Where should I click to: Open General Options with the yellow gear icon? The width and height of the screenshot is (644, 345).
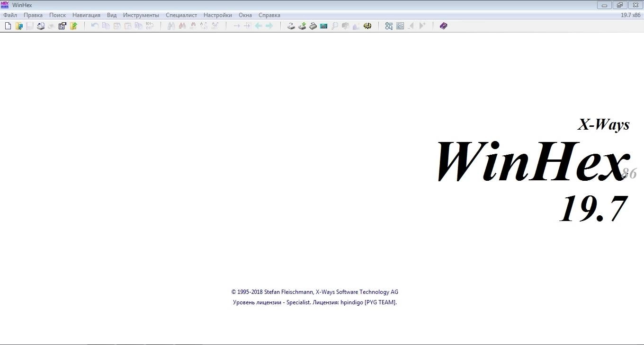click(367, 26)
